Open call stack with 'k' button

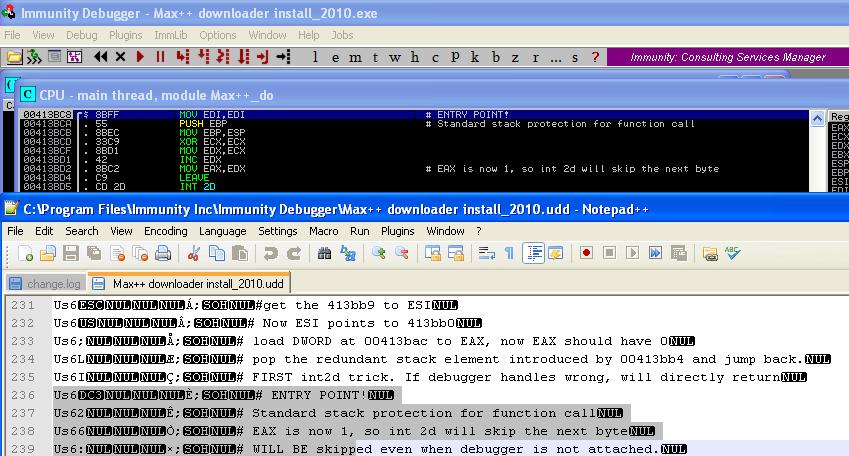pos(475,57)
